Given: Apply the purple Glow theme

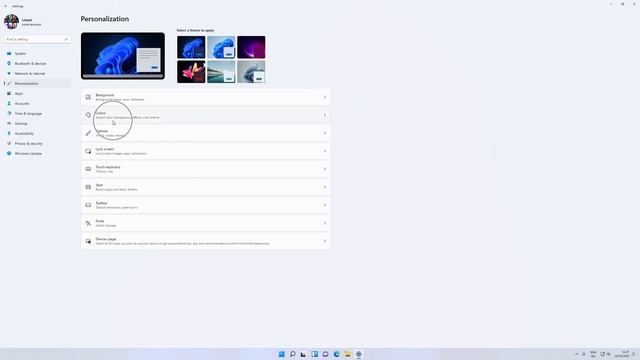Looking at the screenshot, I should coord(251,47).
